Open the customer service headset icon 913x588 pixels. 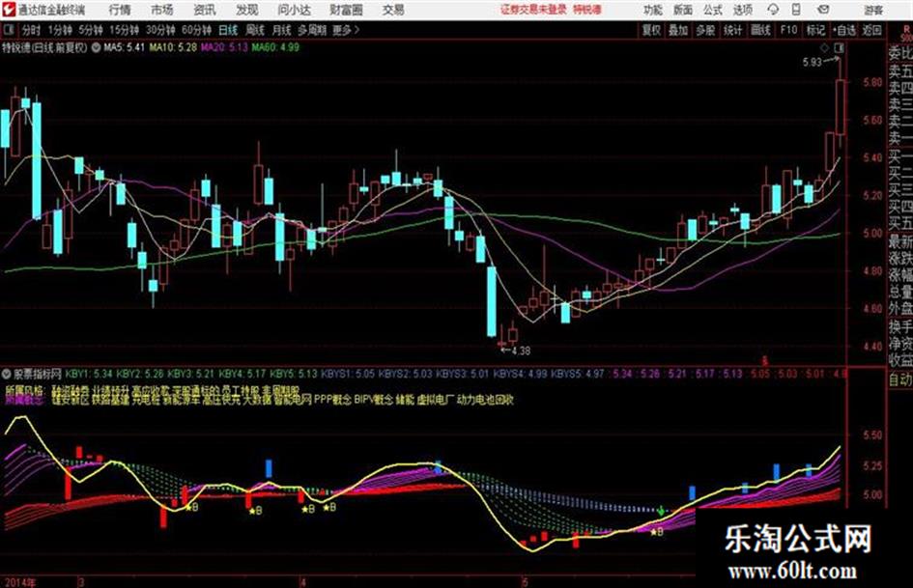coord(773,10)
